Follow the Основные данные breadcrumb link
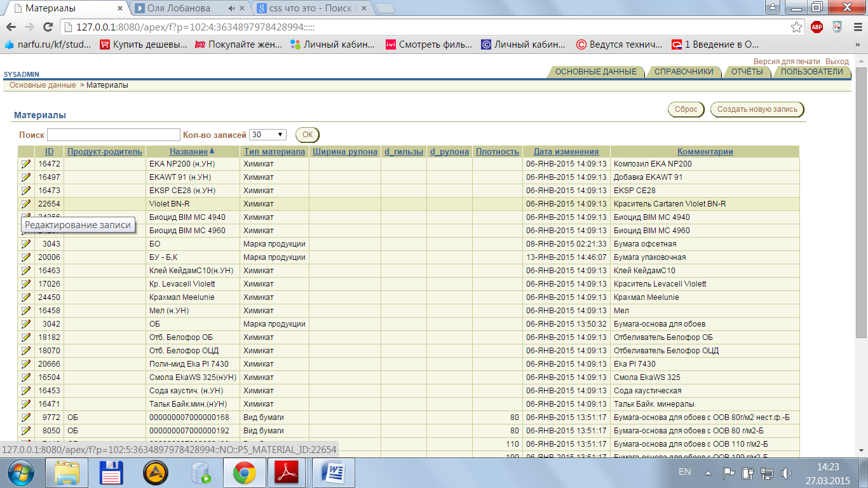 click(x=43, y=85)
